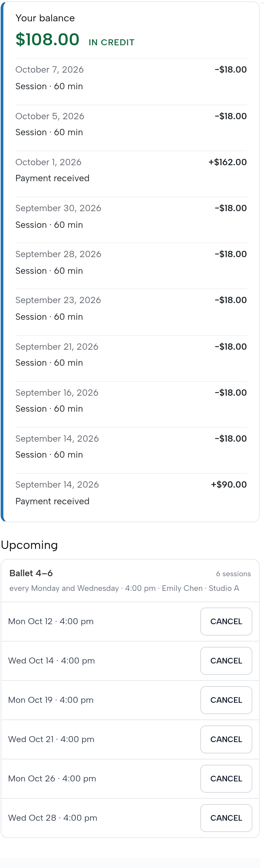Open the October 7 session charge
The image size is (264, 868).
point(131,82)
